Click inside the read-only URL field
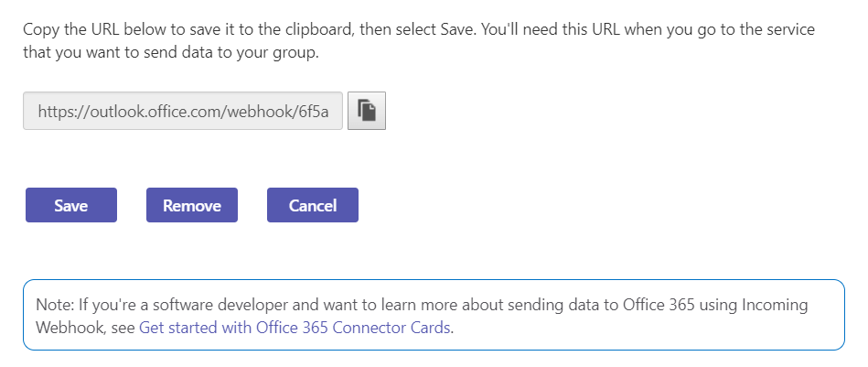Image resolution: width=868 pixels, height=367 pixels. point(183,112)
